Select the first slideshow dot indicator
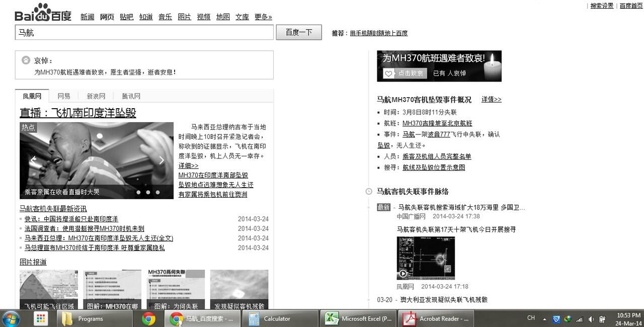 pos(138,192)
